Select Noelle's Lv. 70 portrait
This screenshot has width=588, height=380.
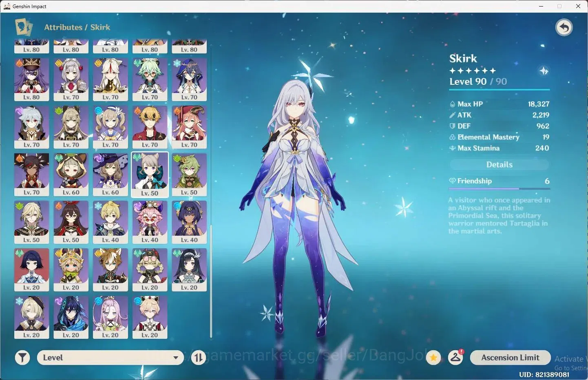(71, 80)
